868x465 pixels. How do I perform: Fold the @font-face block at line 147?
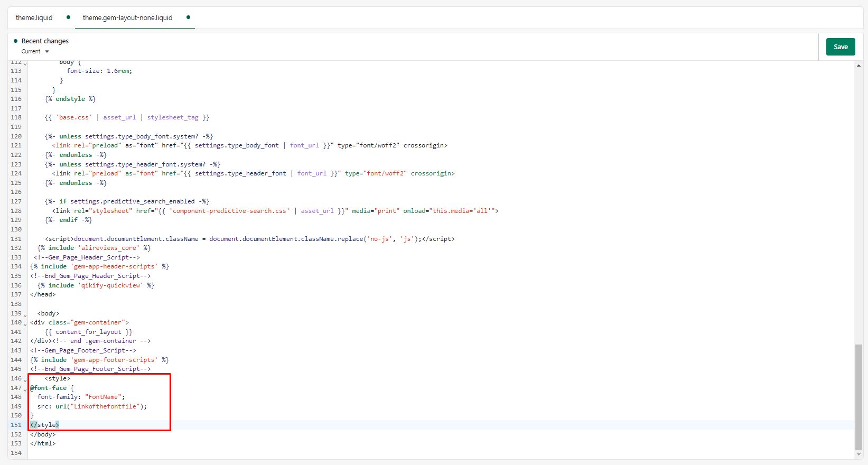pyautogui.click(x=25, y=390)
